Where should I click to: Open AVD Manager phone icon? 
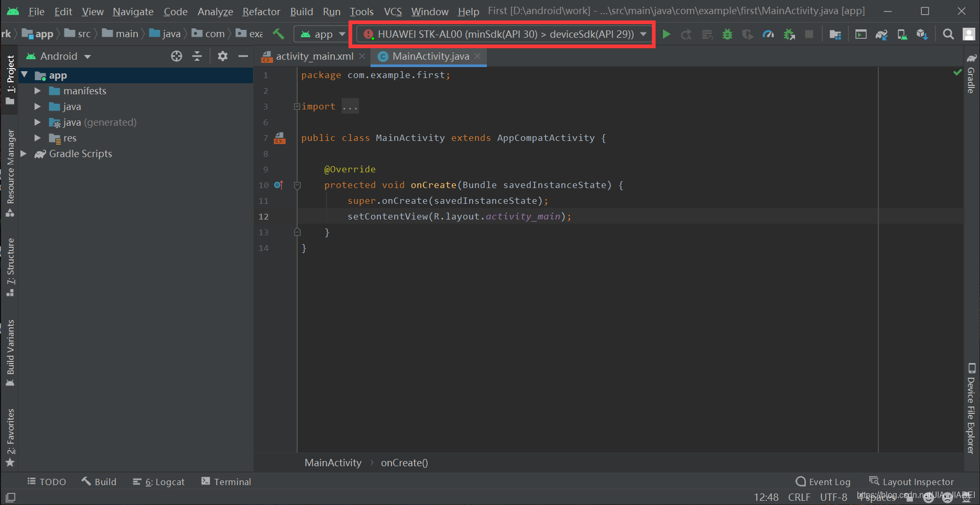click(902, 35)
